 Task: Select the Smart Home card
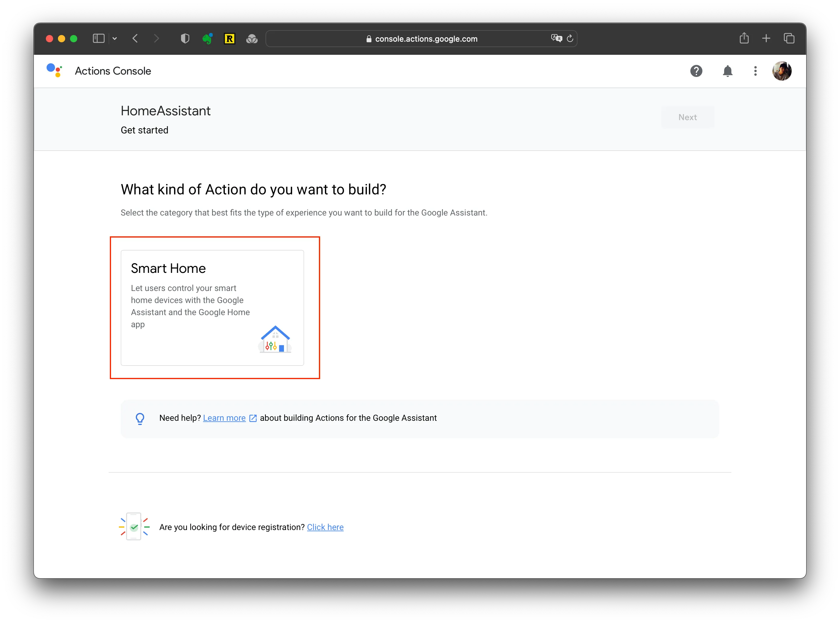(212, 308)
